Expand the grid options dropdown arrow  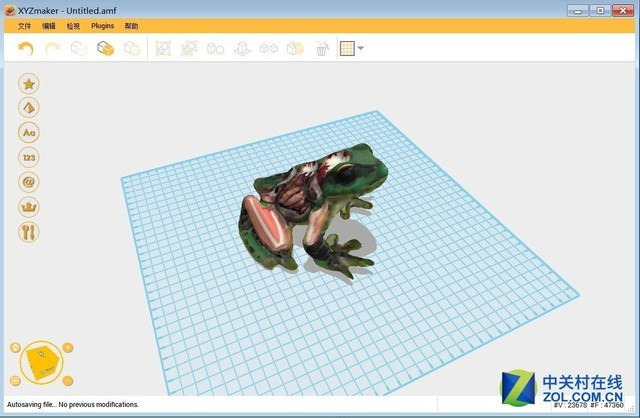pyautogui.click(x=360, y=48)
